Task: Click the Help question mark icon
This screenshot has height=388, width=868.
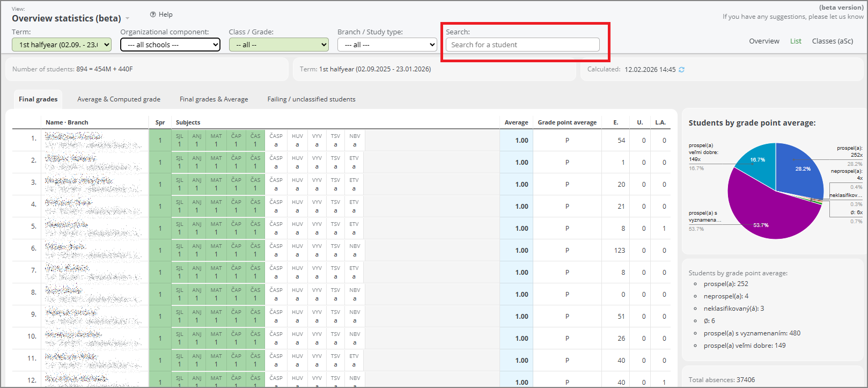Action: tap(153, 14)
